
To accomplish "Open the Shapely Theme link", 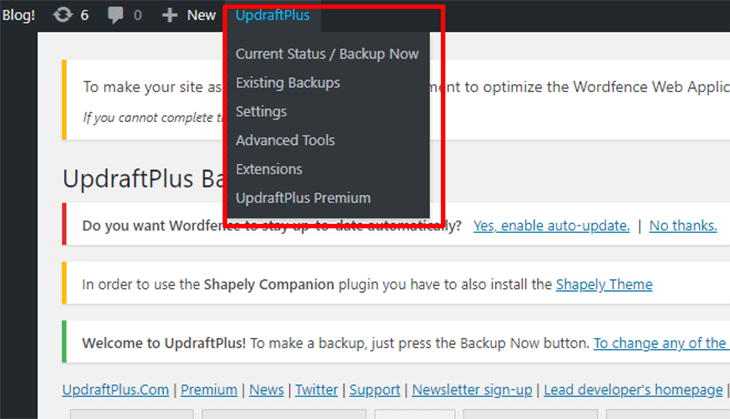I will point(604,284).
